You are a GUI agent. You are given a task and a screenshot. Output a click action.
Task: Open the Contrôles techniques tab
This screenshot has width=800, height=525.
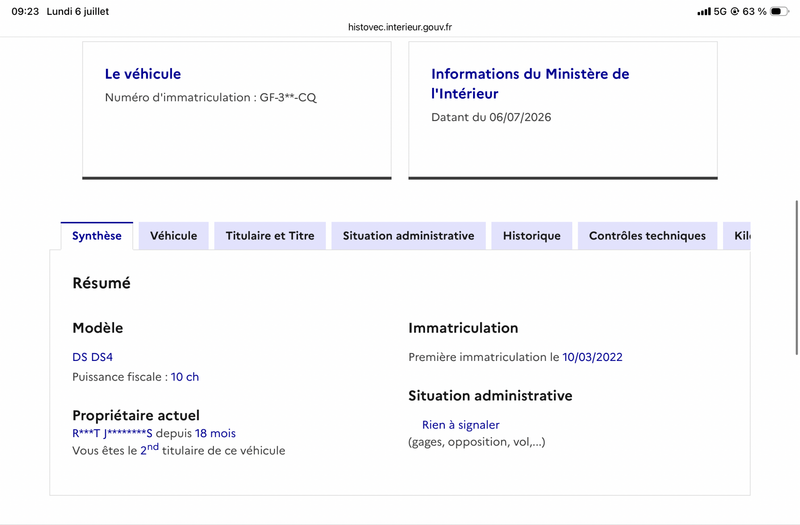point(647,236)
